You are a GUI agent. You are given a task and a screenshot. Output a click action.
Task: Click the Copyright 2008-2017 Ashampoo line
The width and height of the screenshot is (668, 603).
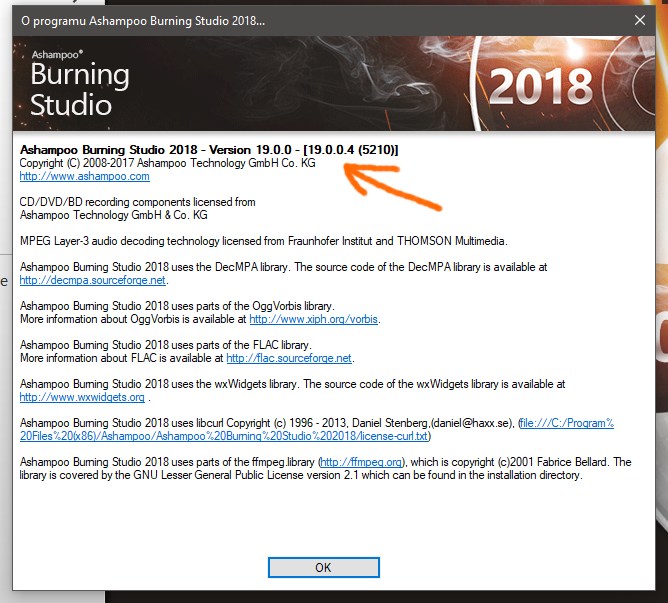coord(167,163)
